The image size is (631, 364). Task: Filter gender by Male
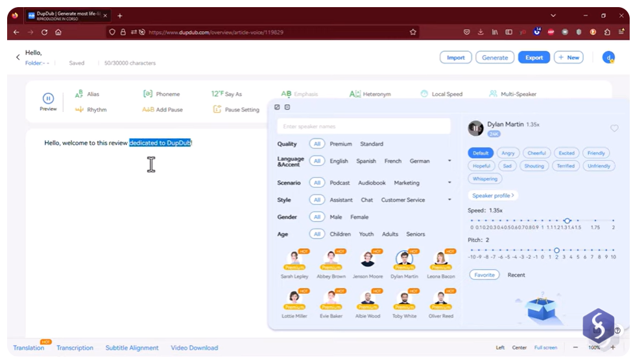click(336, 217)
